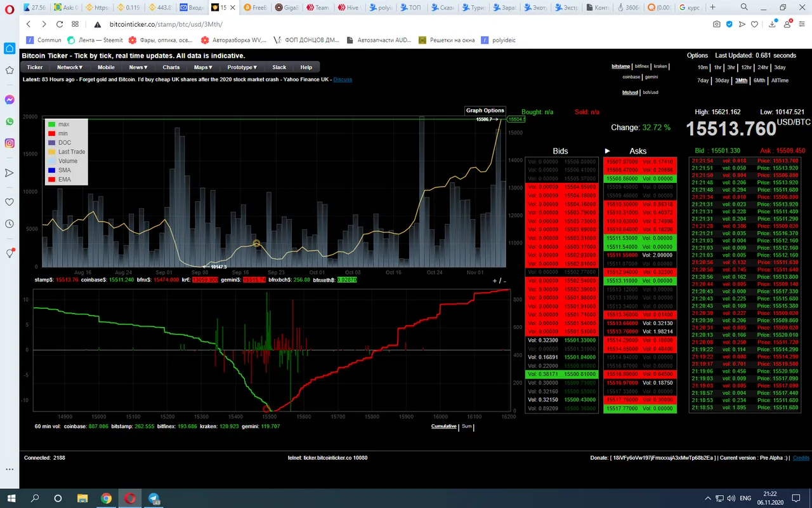Viewport: 812px width, 508px height.
Task: Open the Ticker menu item
Action: pos(35,67)
